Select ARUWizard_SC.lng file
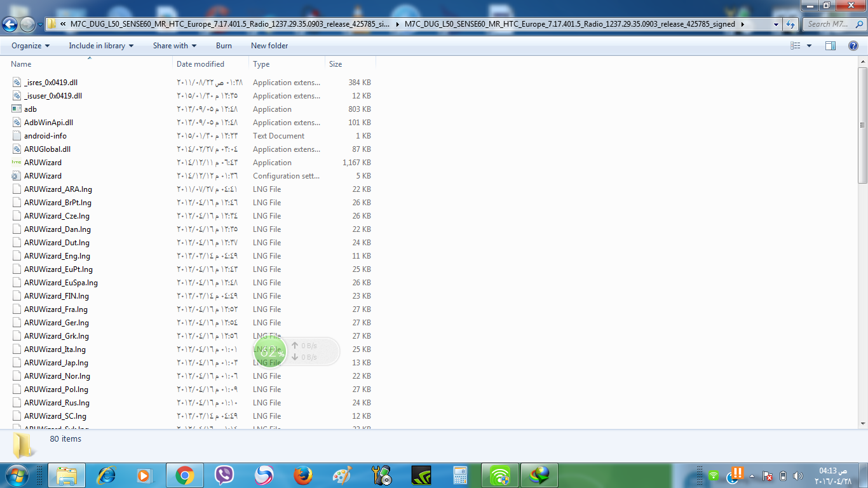The height and width of the screenshot is (488, 868). tap(55, 416)
